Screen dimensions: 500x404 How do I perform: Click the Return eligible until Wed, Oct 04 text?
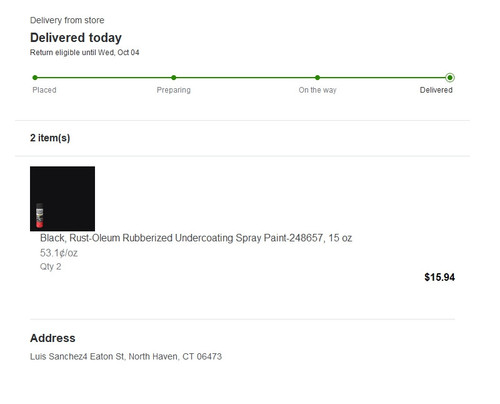(x=85, y=52)
